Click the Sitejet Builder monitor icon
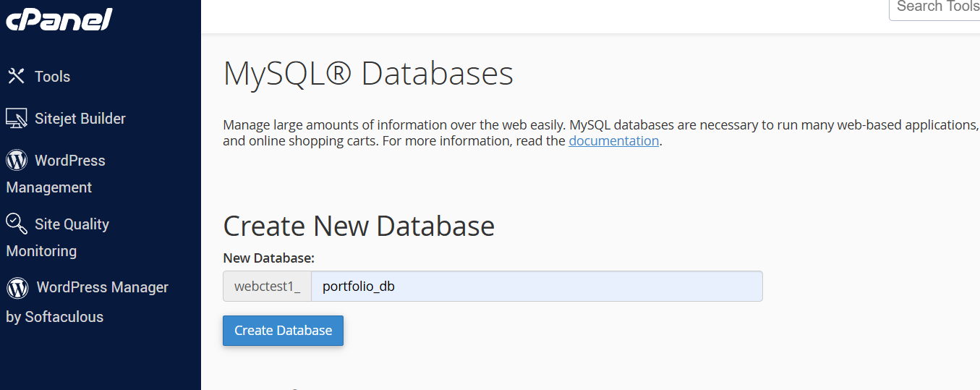The image size is (980, 390). point(17,118)
